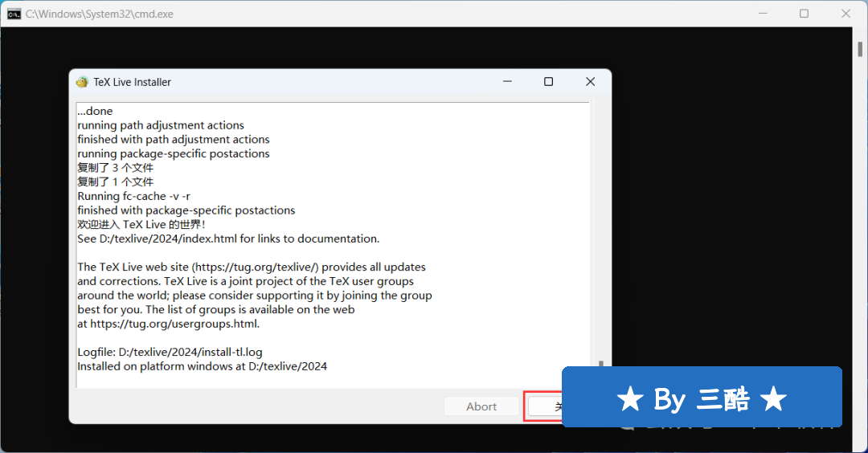Click 'finished with package-specific postactions' line
The image size is (868, 453).
click(186, 210)
